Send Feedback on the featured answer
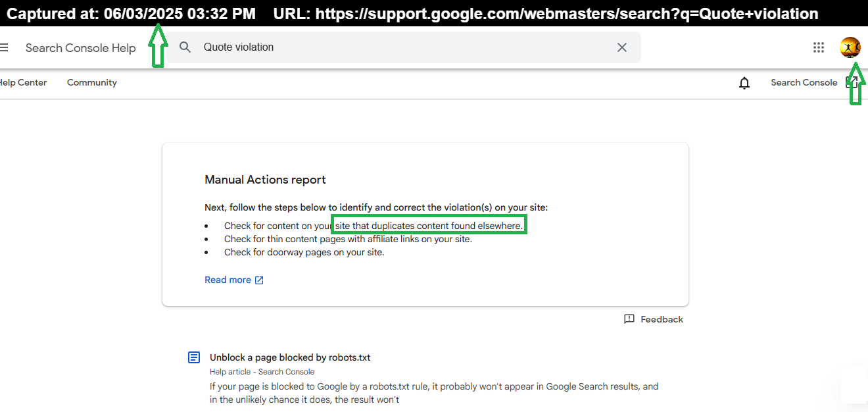 point(654,319)
